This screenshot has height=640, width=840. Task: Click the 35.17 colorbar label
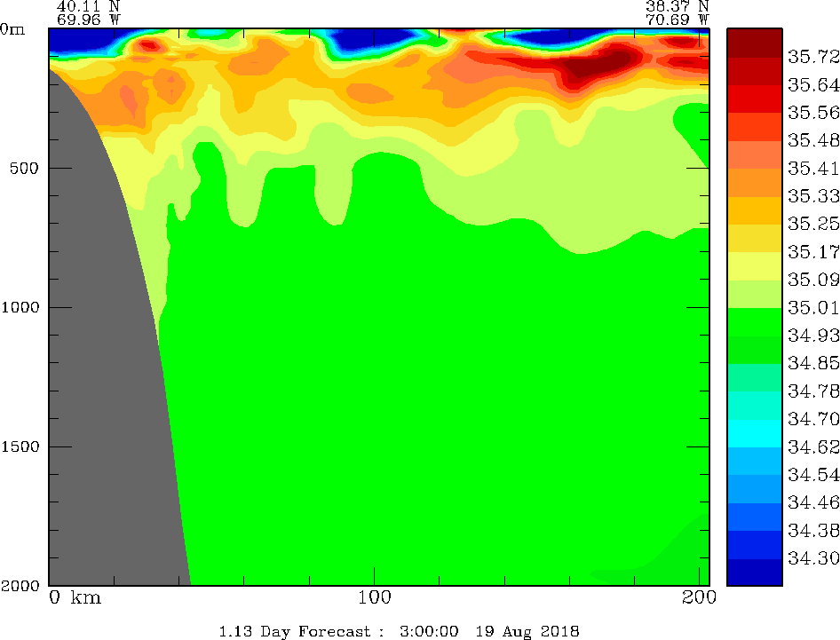coord(813,252)
